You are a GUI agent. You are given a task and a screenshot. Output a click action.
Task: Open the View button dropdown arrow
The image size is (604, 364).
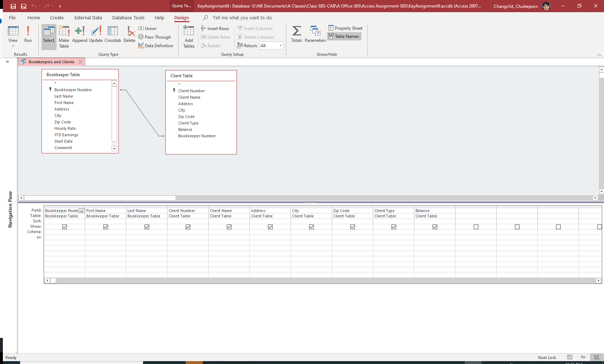pyautogui.click(x=13, y=45)
